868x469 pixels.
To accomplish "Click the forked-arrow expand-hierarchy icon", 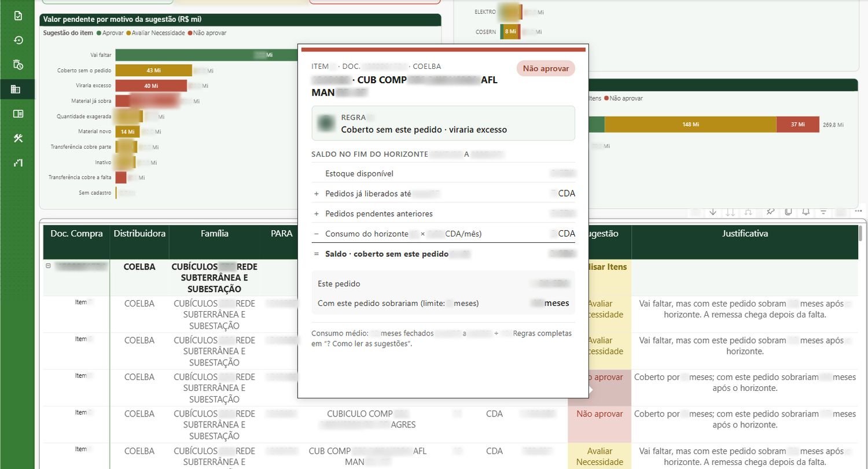I will coord(748,212).
